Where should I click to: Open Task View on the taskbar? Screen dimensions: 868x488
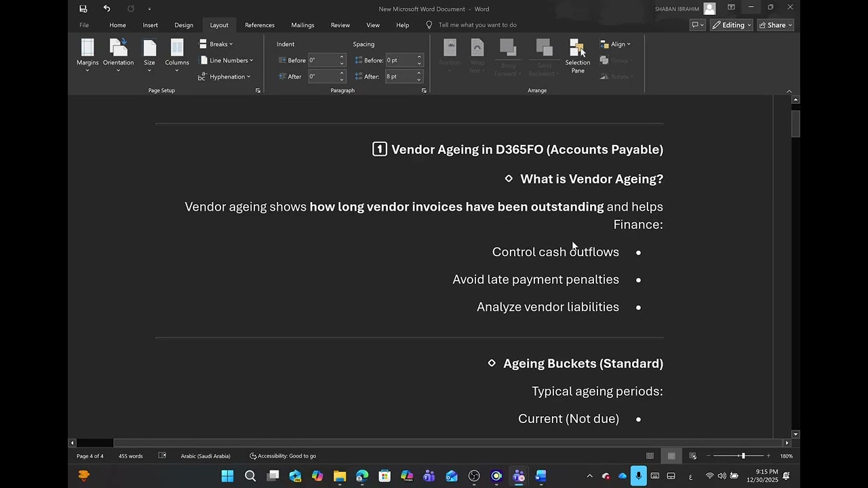pos(273,476)
